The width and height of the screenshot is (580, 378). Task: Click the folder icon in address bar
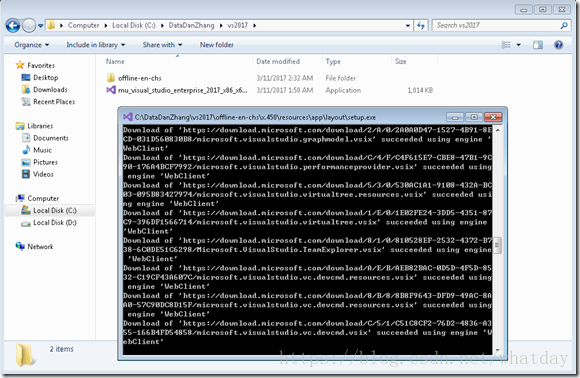point(51,25)
